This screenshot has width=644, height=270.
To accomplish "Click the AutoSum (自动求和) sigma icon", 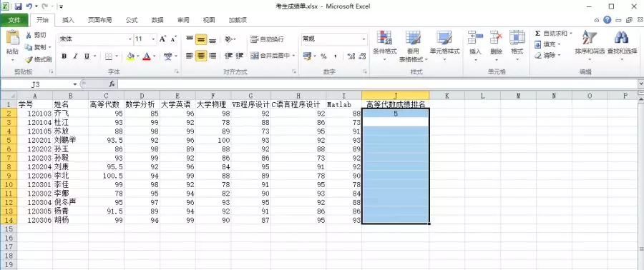I will [537, 33].
